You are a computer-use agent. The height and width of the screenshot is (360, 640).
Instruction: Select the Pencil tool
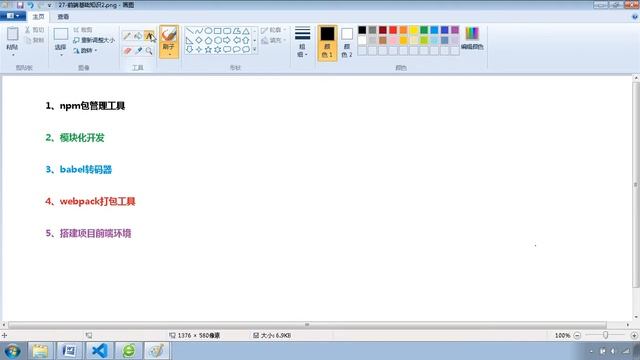tap(127, 36)
